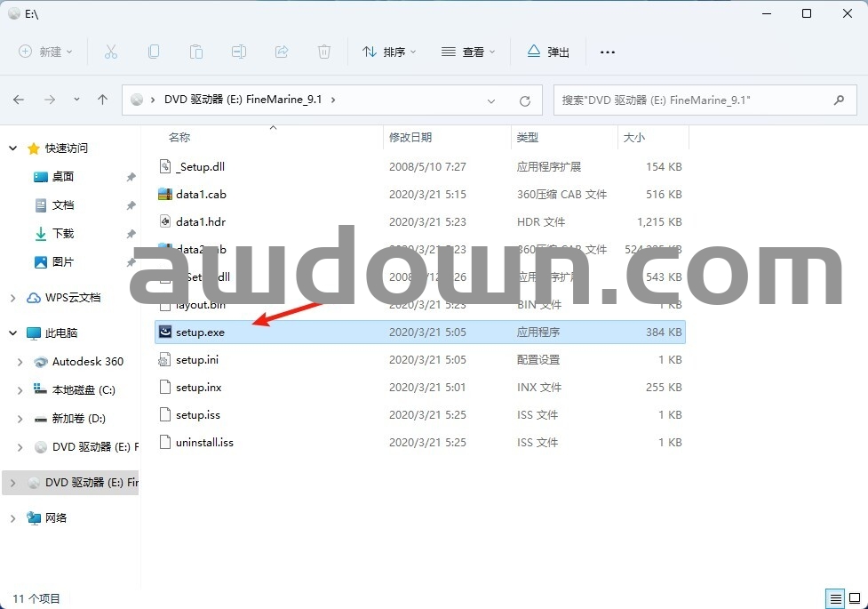The image size is (868, 609).
Task: Sort files by 修改日期 column header
Action: click(410, 137)
